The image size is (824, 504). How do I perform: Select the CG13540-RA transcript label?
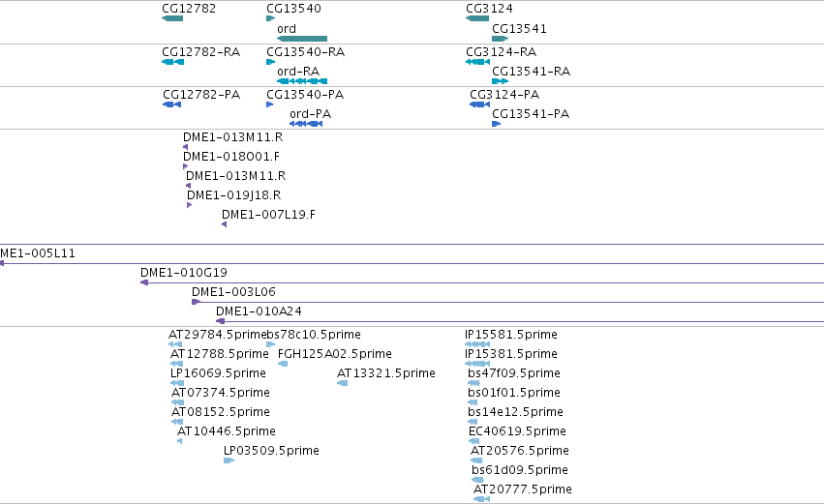(x=305, y=52)
